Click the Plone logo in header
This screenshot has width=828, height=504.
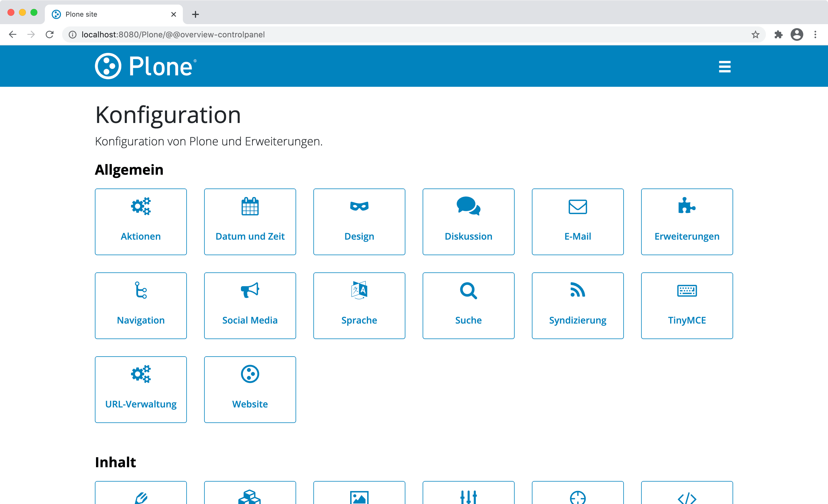tap(145, 66)
